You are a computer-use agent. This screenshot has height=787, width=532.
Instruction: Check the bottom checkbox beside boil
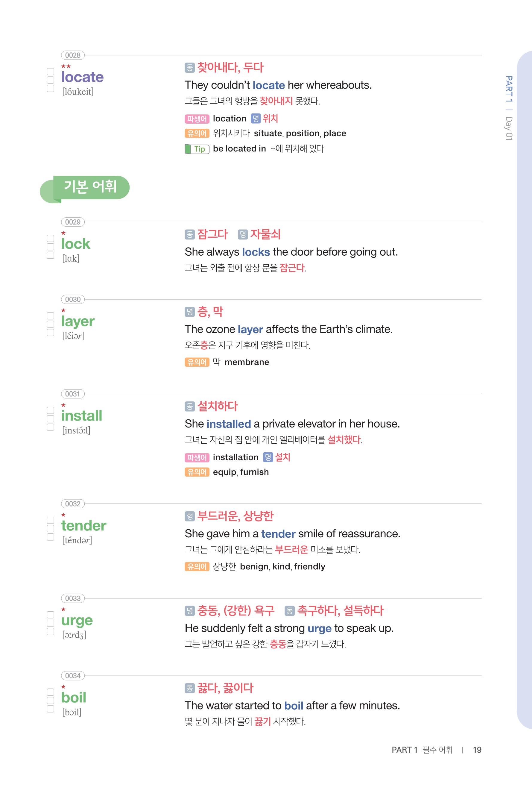[51, 709]
